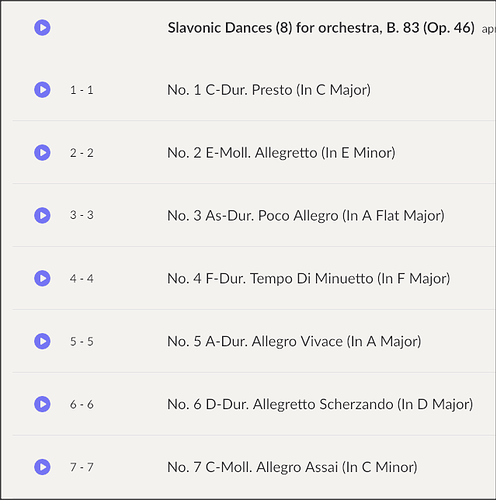
Task: Select No. 1 C-Dur. Presto title
Action: [x=269, y=90]
